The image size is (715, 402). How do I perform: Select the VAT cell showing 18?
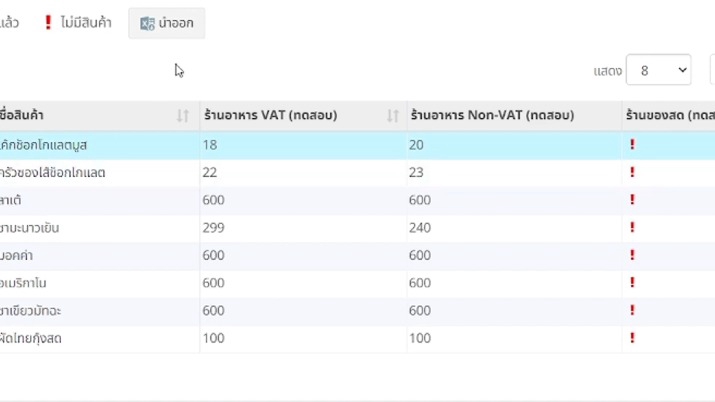(x=210, y=145)
